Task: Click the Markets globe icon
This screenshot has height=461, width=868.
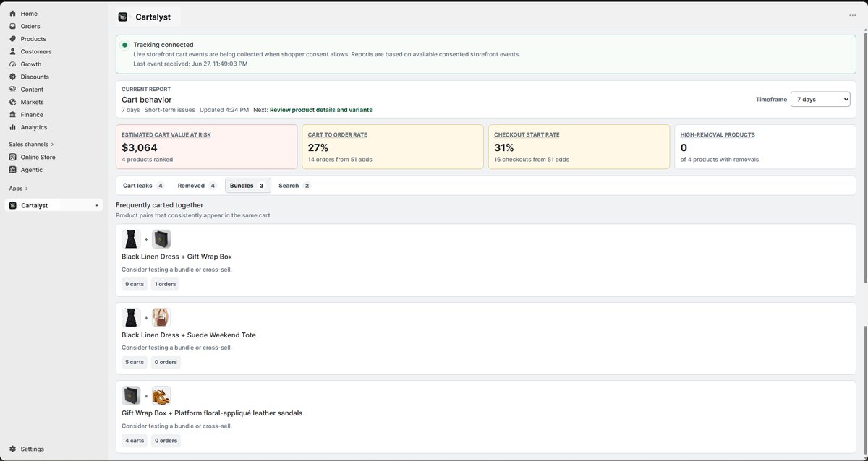Action: click(13, 102)
